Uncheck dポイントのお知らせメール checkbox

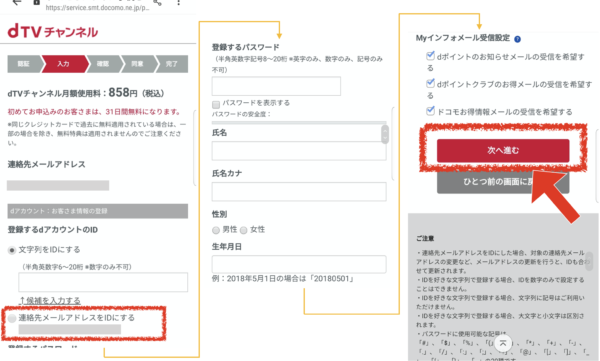tap(430, 56)
